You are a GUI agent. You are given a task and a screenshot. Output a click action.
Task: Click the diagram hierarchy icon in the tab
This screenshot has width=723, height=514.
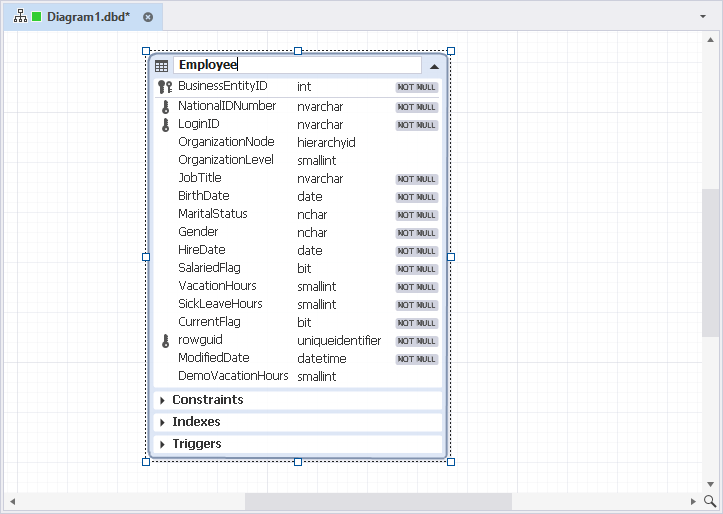[x=20, y=17]
